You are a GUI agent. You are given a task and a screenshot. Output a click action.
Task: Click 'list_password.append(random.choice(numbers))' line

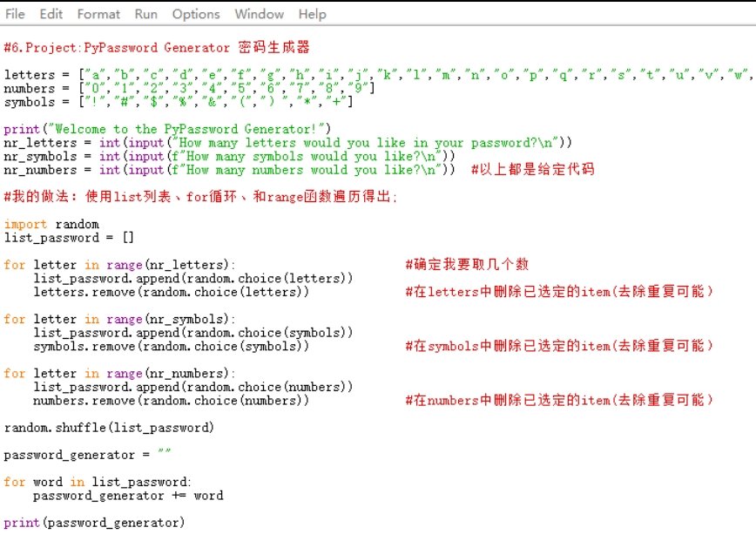click(193, 387)
